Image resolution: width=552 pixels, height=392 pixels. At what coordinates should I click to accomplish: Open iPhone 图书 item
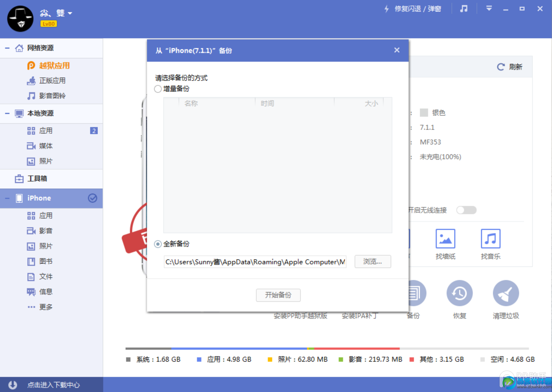51,261
